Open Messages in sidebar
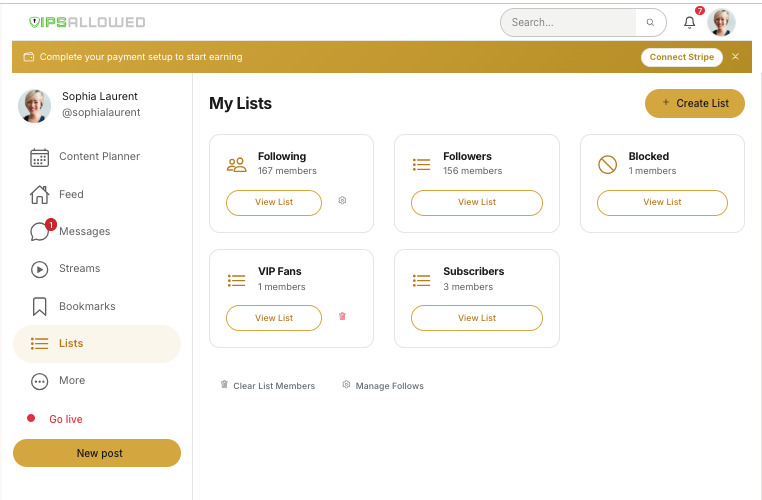The width and height of the screenshot is (762, 500). tap(84, 232)
